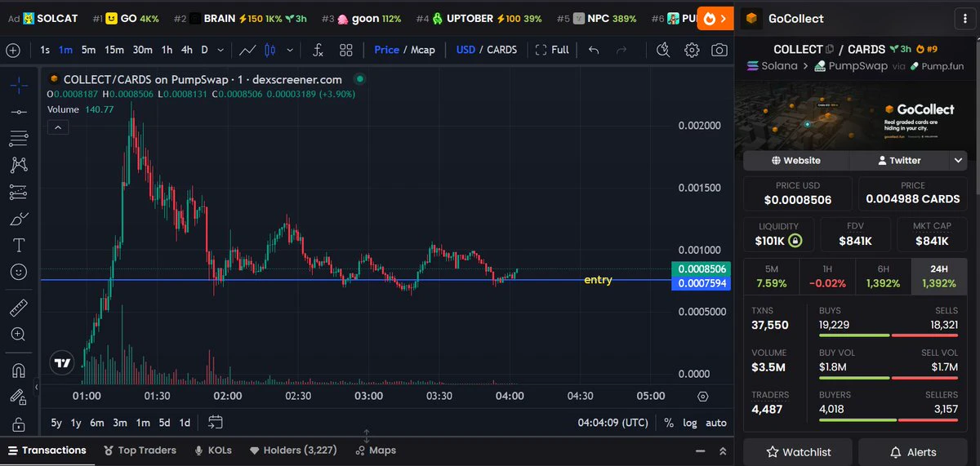Toggle auto scale on price axis
The width and height of the screenshot is (980, 466).
716,423
